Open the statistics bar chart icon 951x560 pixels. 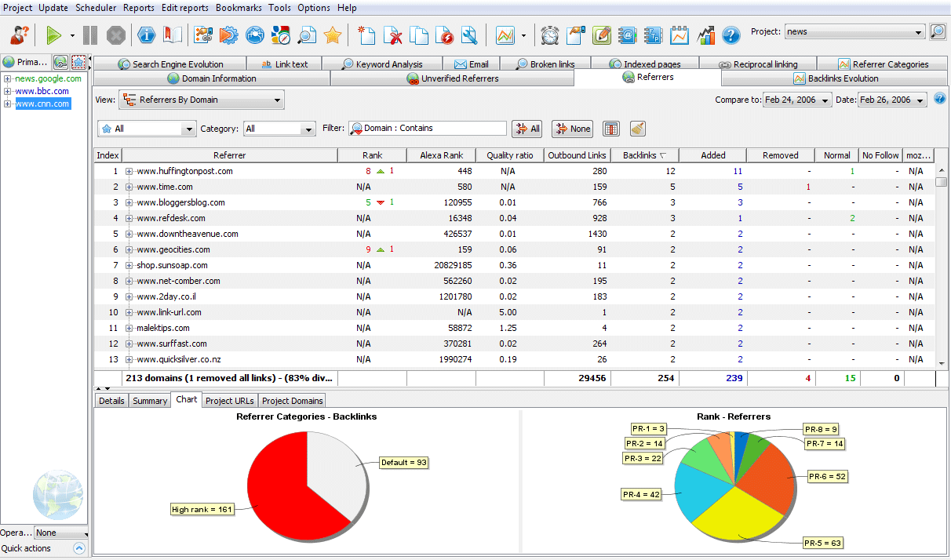point(707,35)
